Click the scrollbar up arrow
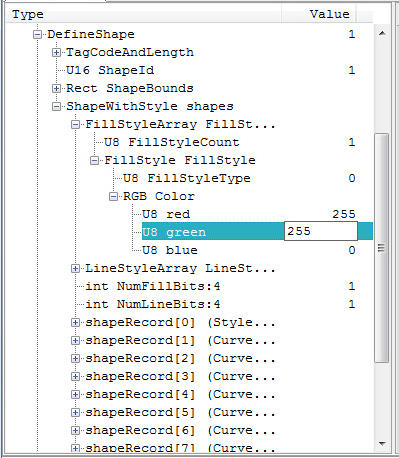 [382, 33]
